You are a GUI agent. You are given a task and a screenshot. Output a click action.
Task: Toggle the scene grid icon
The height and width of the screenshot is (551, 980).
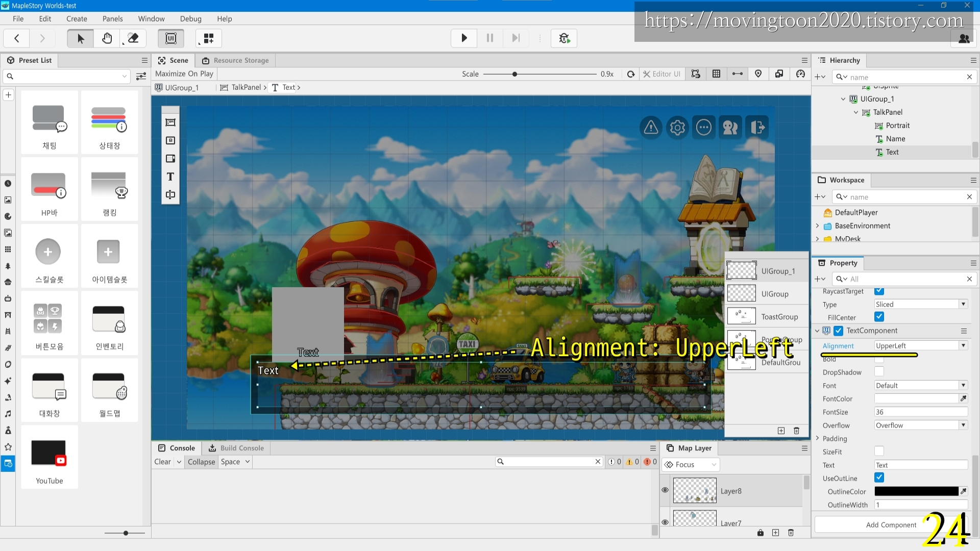point(716,74)
